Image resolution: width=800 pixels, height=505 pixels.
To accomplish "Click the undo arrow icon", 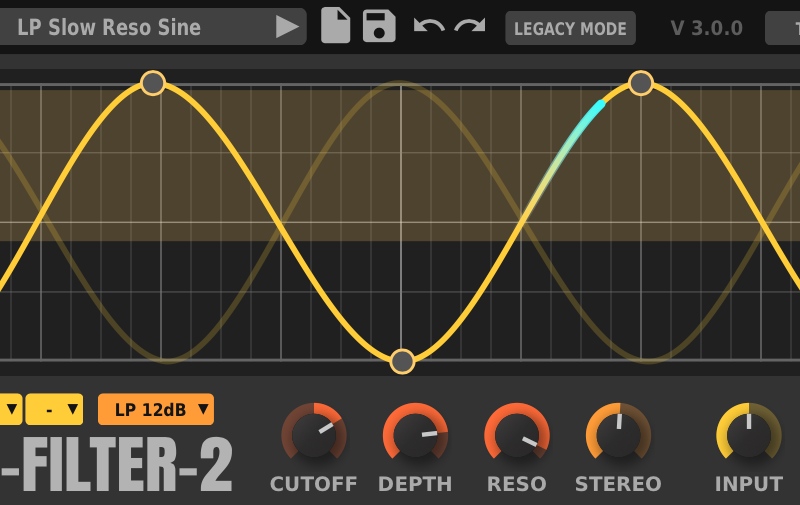I will pyautogui.click(x=429, y=26).
